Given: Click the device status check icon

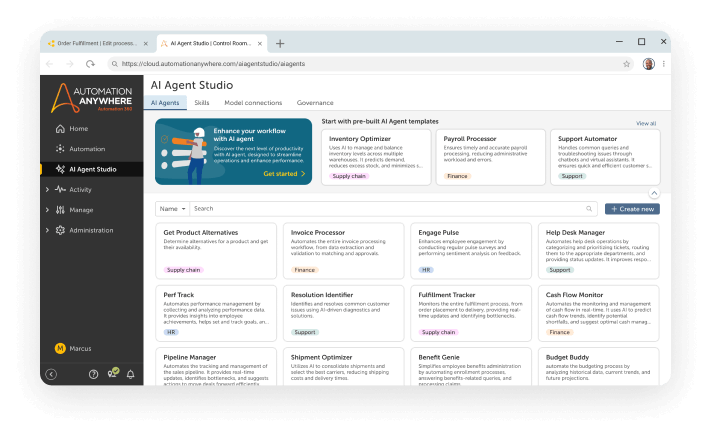Looking at the screenshot, I should click(x=113, y=373).
